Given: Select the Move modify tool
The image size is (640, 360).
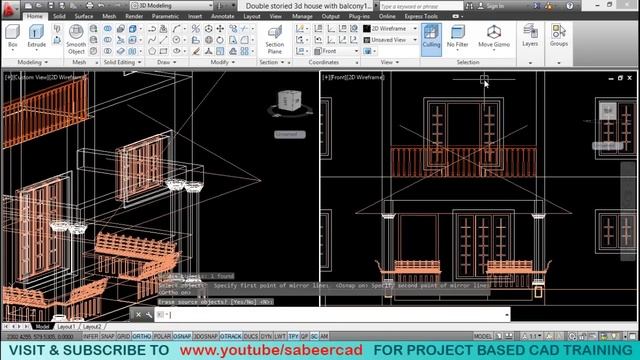Looking at the screenshot, I should coord(220,29).
